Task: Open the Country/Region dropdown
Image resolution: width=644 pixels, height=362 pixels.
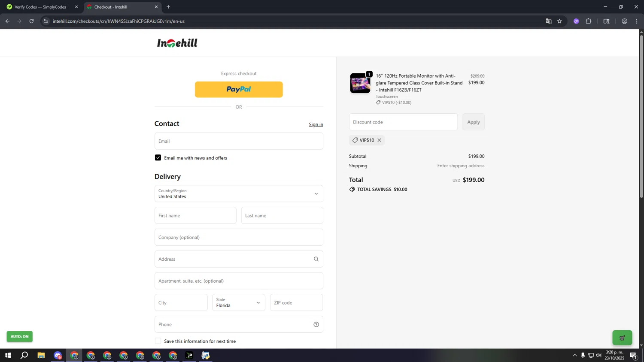Action: (239, 193)
